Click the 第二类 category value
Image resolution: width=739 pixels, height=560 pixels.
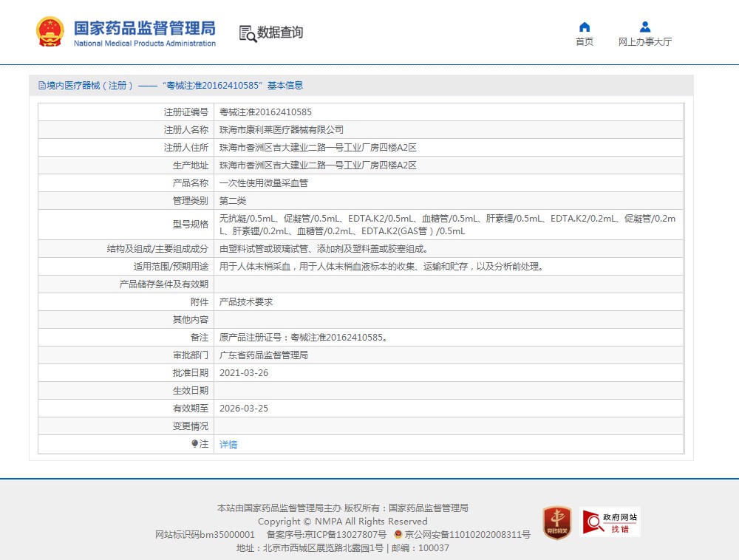click(x=232, y=201)
